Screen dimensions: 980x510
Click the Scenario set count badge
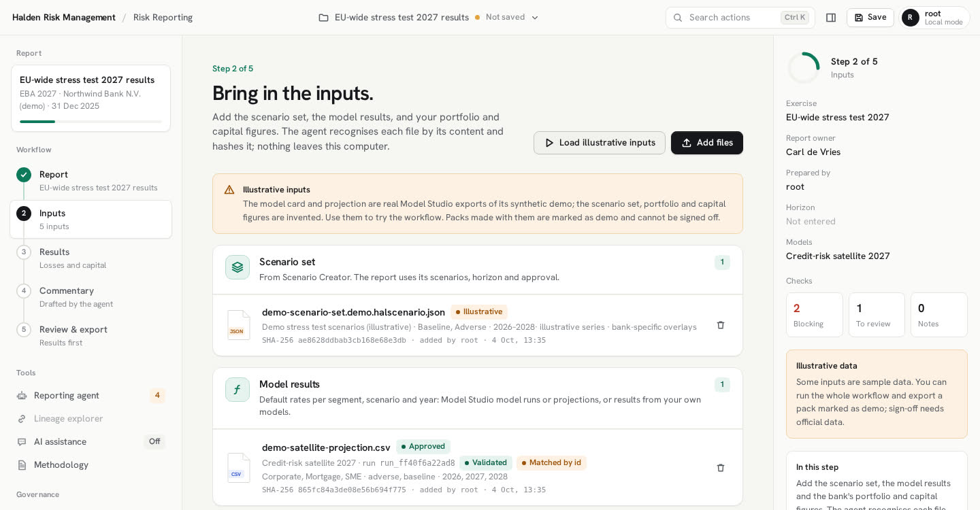tap(722, 262)
